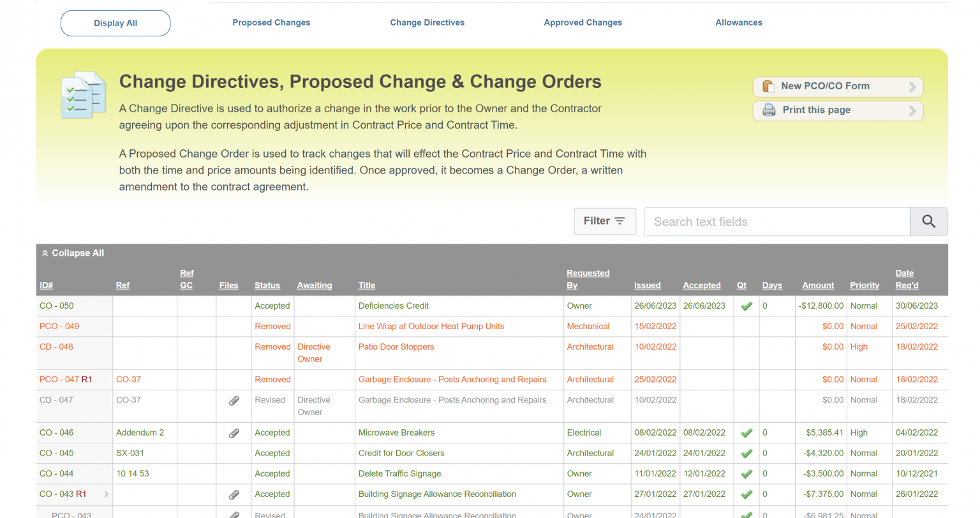980x518 pixels.
Task: Click the Search text fields input
Action: point(776,221)
